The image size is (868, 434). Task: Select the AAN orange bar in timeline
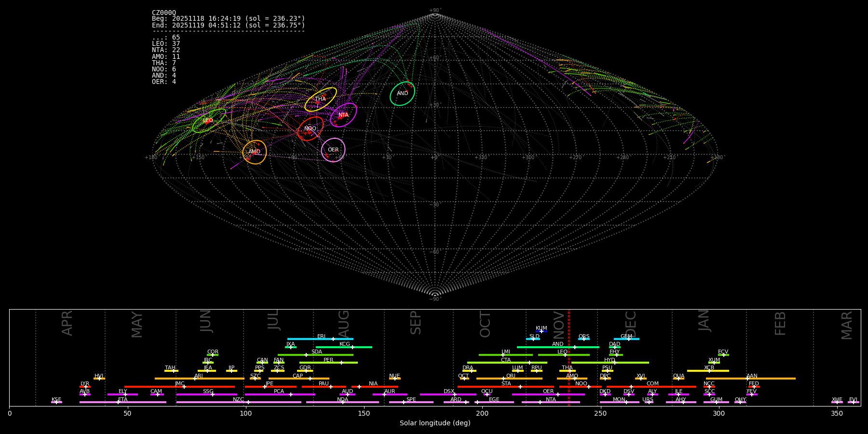(x=751, y=379)
